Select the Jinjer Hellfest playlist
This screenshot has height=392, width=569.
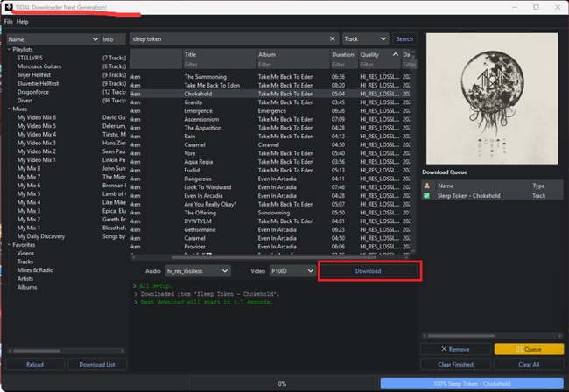(x=34, y=75)
